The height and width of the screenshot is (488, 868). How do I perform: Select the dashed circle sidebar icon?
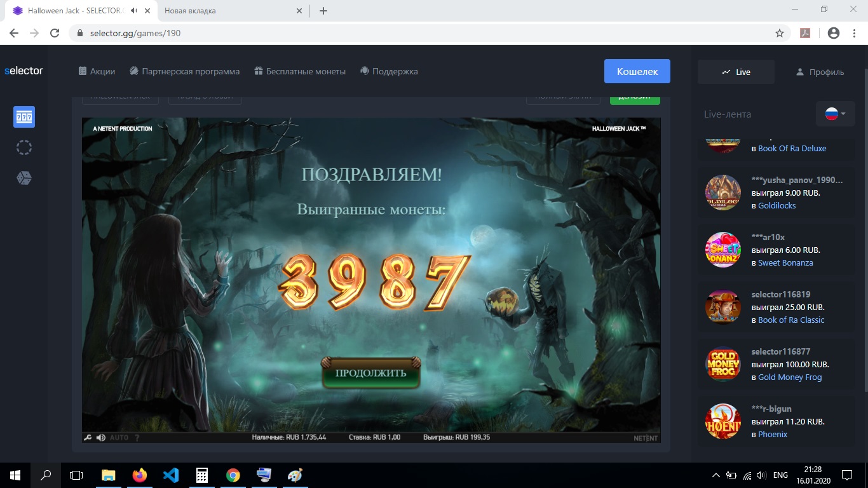pos(24,147)
